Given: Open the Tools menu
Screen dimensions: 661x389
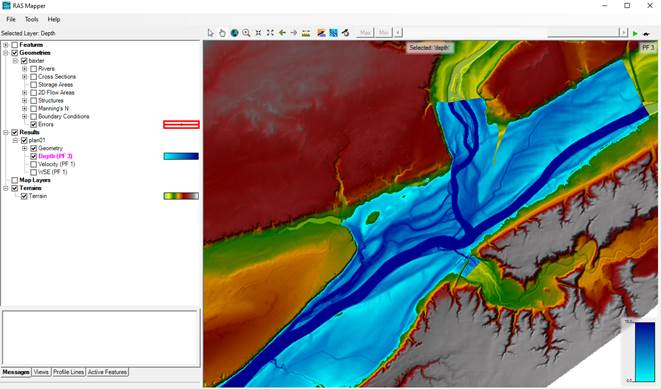Looking at the screenshot, I should point(32,19).
